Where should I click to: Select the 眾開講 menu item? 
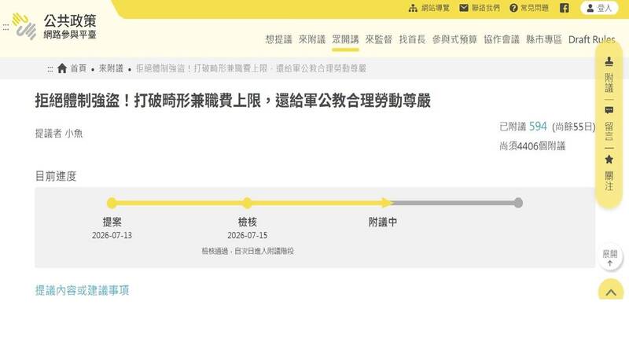click(345, 39)
